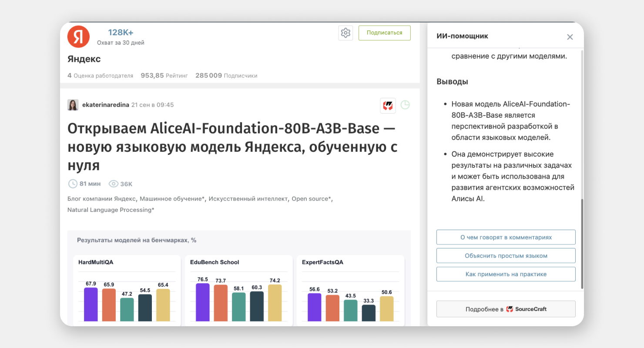This screenshot has height=348, width=644.
Task: Click Как применить на практике button
Action: (x=506, y=274)
